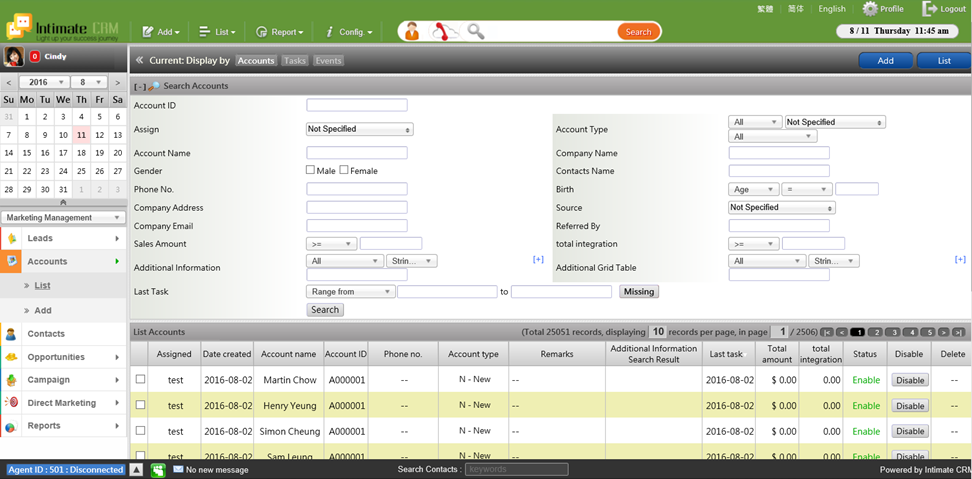This screenshot has height=479, width=972.
Task: Select the Martin Chow row checkbox
Action: click(x=140, y=379)
